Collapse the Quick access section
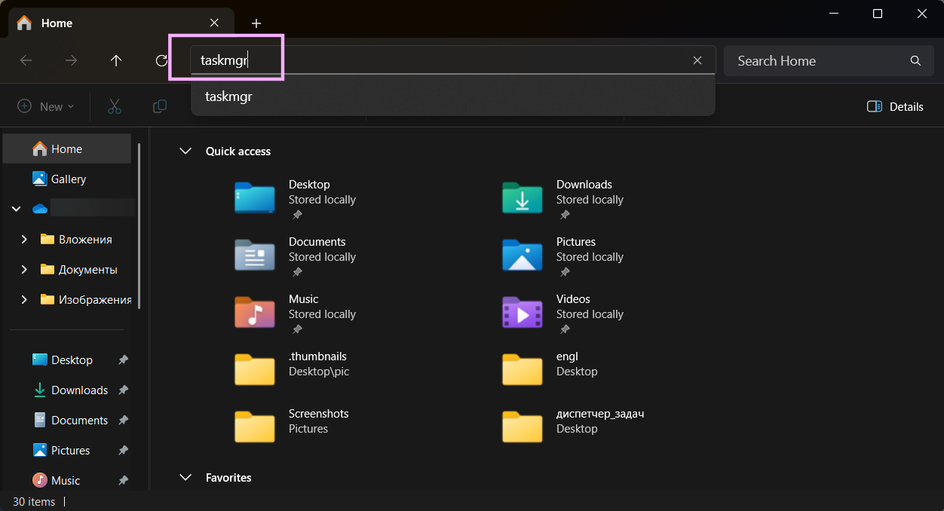The image size is (944, 511). (185, 151)
